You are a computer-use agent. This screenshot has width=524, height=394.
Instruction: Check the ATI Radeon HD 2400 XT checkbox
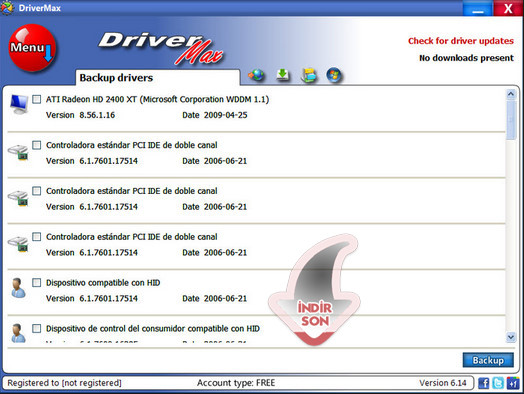tap(37, 99)
